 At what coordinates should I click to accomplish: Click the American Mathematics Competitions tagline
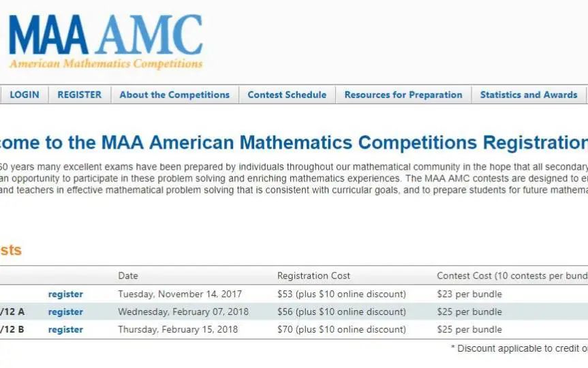click(106, 63)
